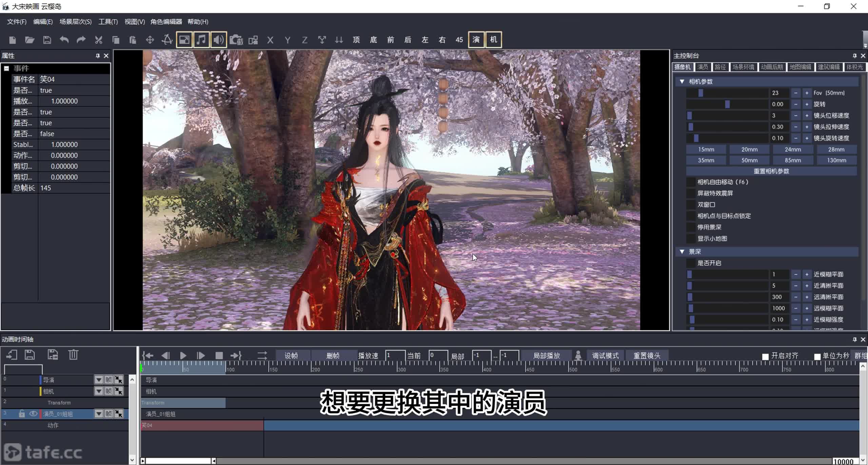The height and width of the screenshot is (465, 868).
Task: Open dropdown on 导演 track
Action: [99, 380]
